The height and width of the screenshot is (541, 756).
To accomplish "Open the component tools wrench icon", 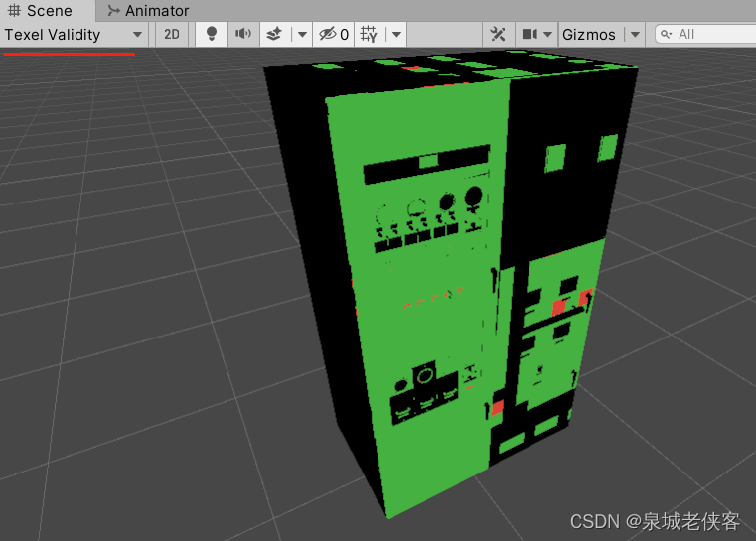I will [x=498, y=34].
